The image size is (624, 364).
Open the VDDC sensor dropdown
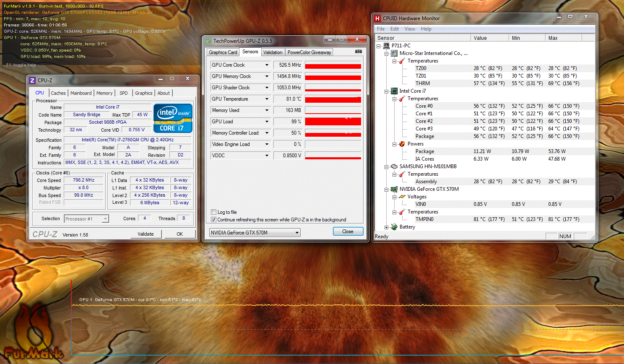point(267,156)
